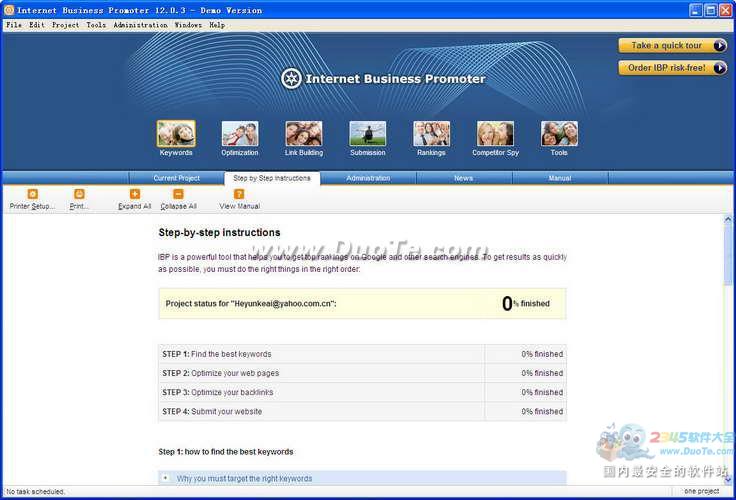Click STEP 3: Optimize your backlinks
736x500 pixels.
pyautogui.click(x=218, y=392)
